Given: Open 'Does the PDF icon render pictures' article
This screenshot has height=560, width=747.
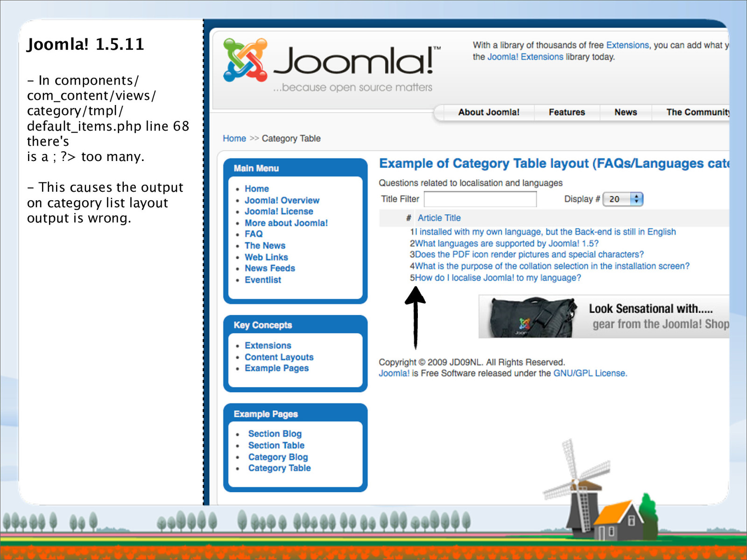Looking at the screenshot, I should coord(529,255).
